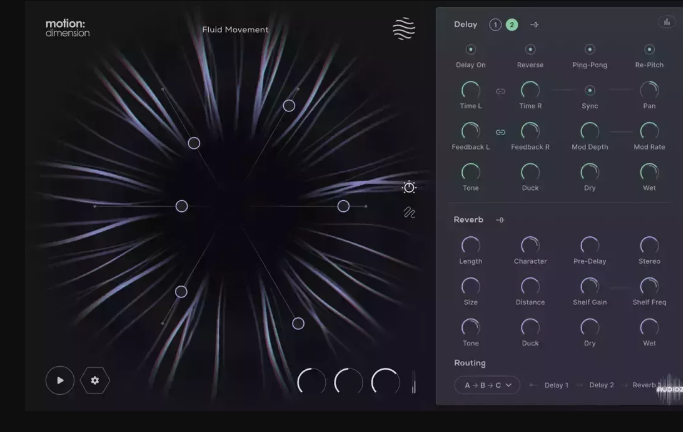The image size is (683, 432).
Task: Open the A → B → C routing dropdown
Action: tap(487, 385)
